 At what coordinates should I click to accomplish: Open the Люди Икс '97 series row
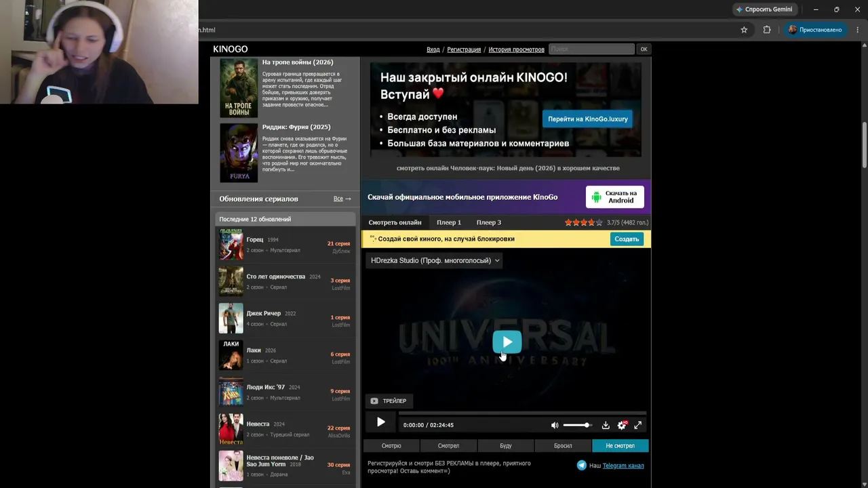pos(285,392)
